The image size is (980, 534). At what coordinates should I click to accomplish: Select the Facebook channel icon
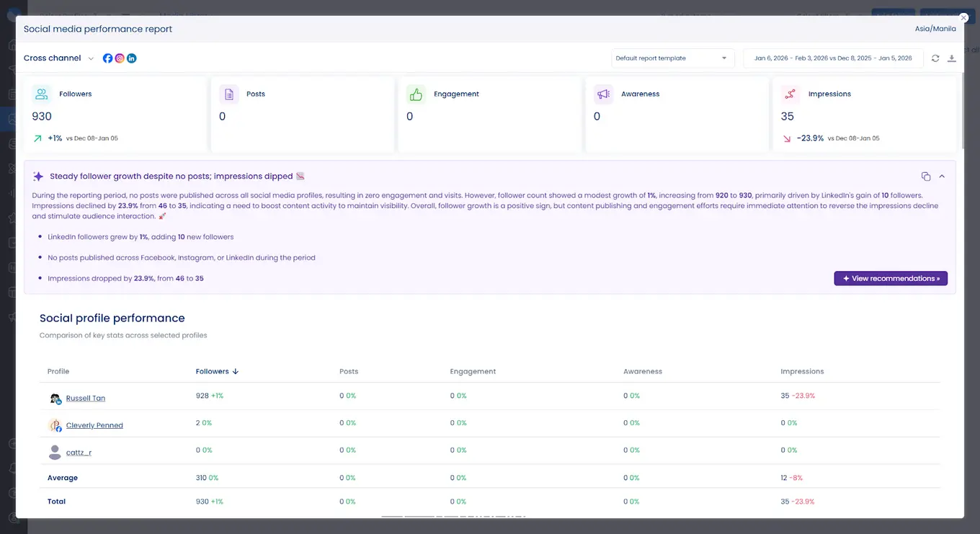coord(107,58)
